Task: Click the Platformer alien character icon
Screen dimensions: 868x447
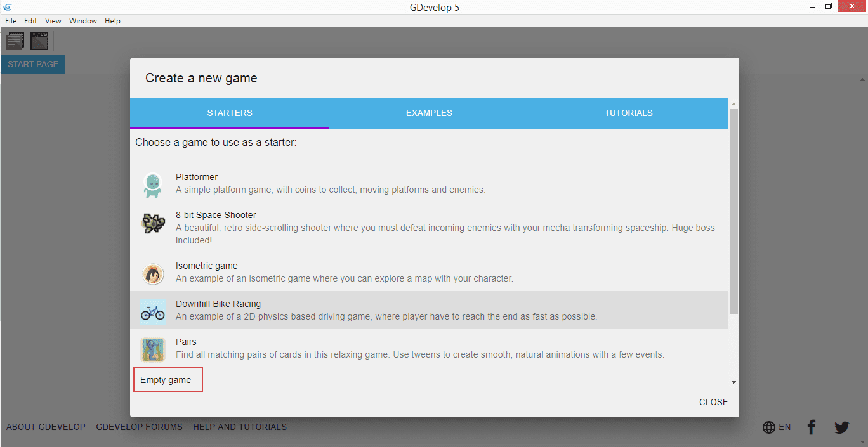Action: (x=152, y=185)
